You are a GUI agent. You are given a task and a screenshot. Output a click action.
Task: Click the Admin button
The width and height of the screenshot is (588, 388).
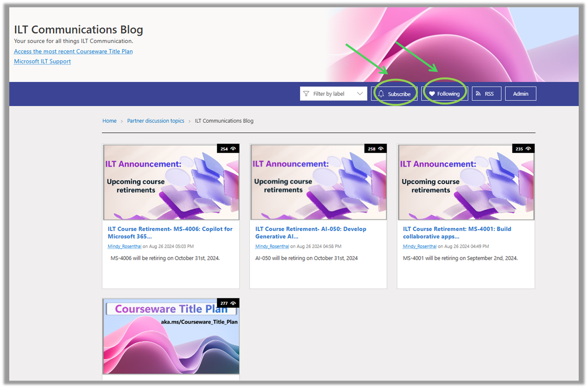pos(520,94)
